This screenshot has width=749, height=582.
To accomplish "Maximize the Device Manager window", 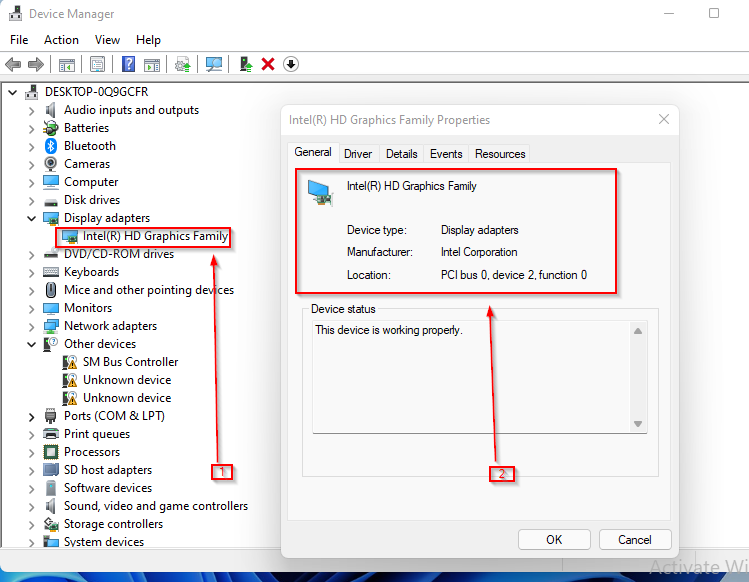I will [x=714, y=13].
